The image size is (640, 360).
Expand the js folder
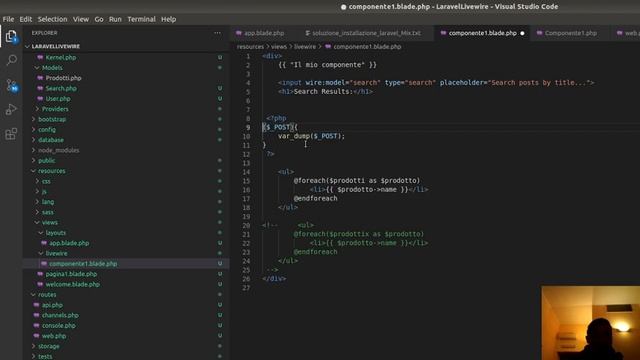(44, 191)
